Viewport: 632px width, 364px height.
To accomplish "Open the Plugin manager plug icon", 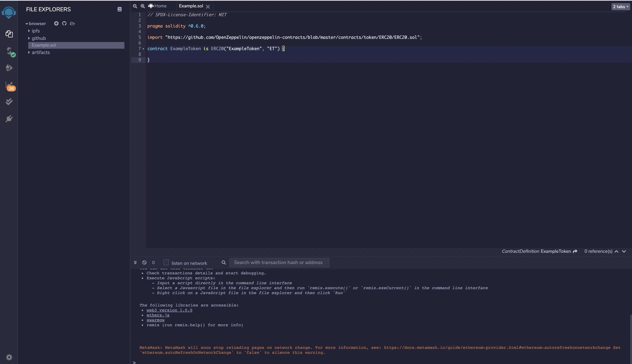I will pyautogui.click(x=9, y=118).
